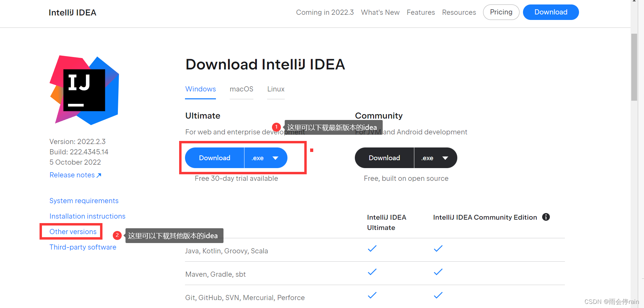This screenshot has width=644, height=308.
Task: Click the 'Java, Kotlin, Groovy, Scala' row text
Action: tap(227, 251)
